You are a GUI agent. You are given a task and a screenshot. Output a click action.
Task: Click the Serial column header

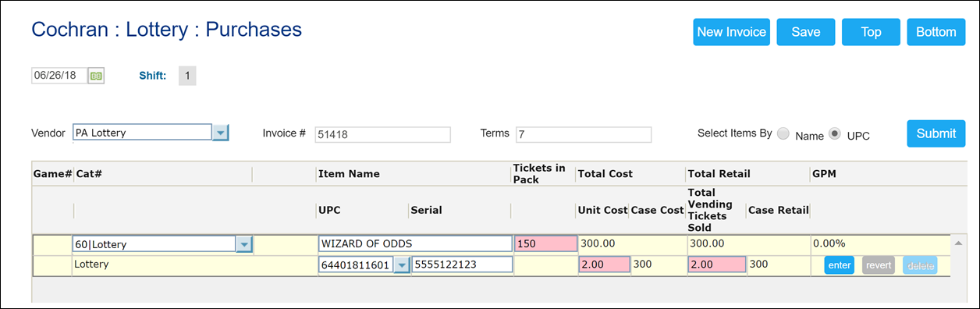coord(426,210)
